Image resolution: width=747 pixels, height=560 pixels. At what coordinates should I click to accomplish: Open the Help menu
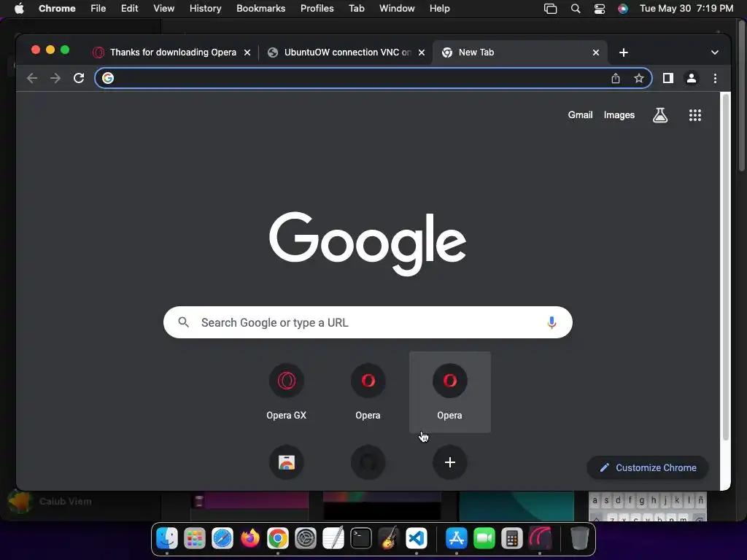[x=439, y=9]
